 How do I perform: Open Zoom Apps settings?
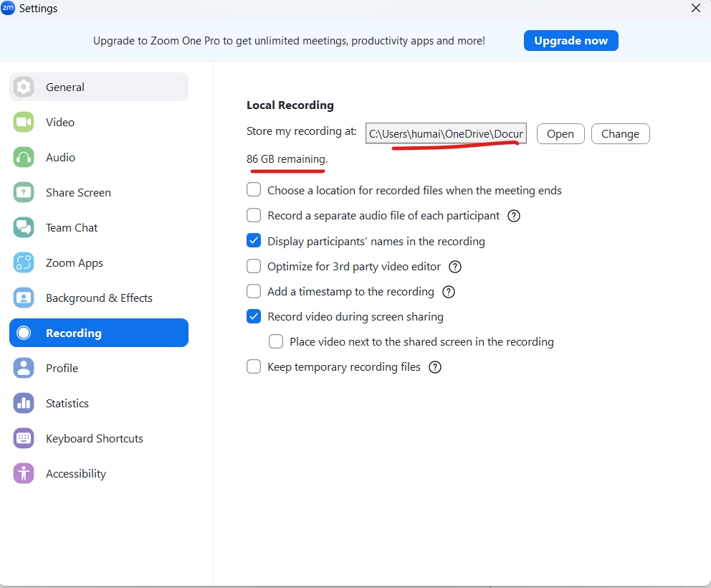(x=99, y=262)
